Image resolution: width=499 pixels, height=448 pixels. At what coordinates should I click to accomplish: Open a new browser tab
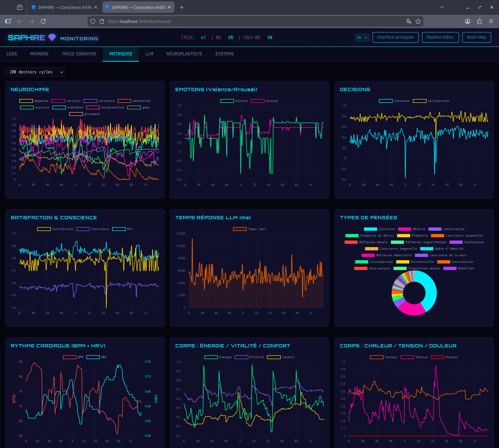(x=182, y=7)
